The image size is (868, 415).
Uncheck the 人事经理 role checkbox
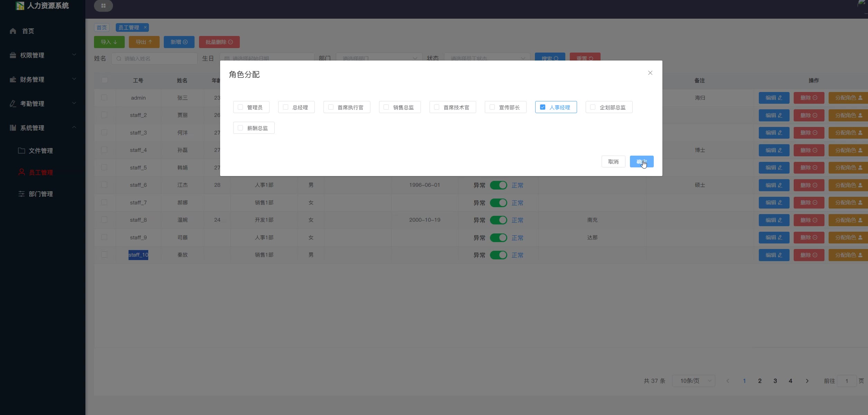click(542, 107)
